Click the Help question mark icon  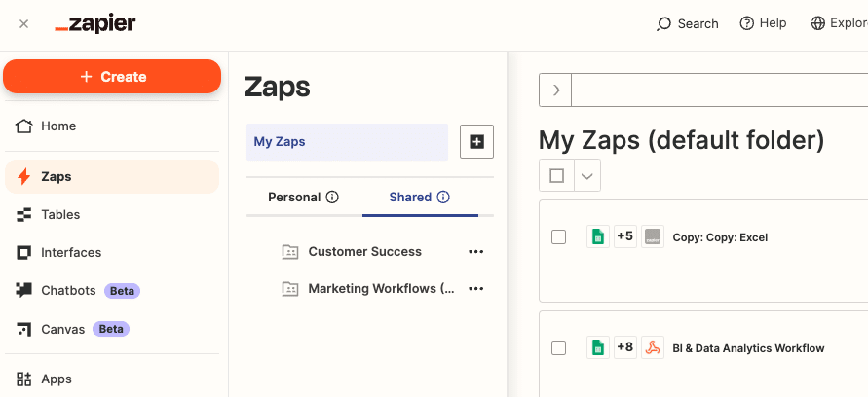[x=747, y=23]
